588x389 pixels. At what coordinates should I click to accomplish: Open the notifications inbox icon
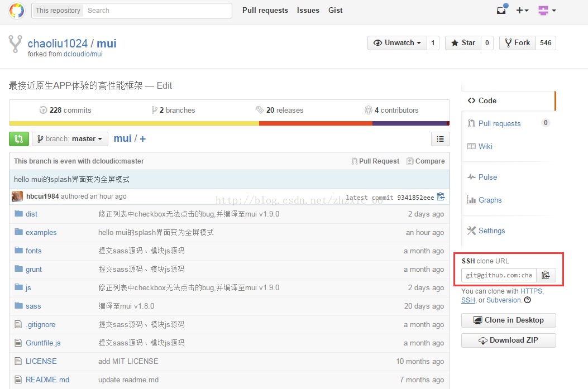coord(502,9)
